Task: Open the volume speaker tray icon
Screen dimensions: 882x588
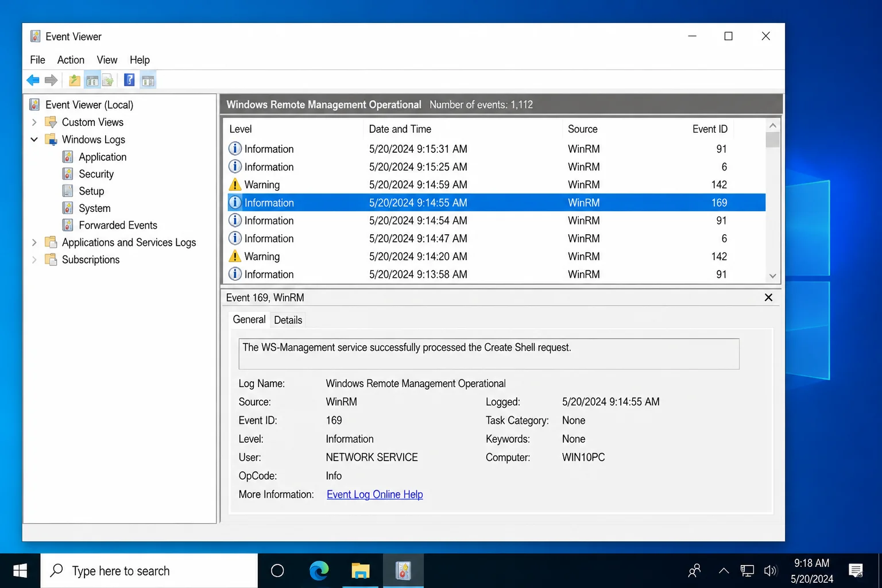Action: (770, 571)
